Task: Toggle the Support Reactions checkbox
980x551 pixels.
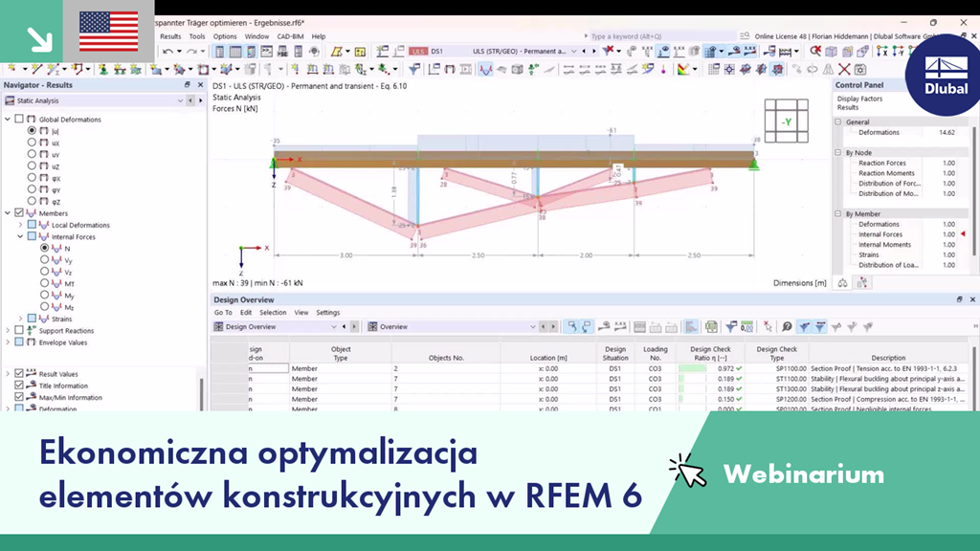Action: 19,330
